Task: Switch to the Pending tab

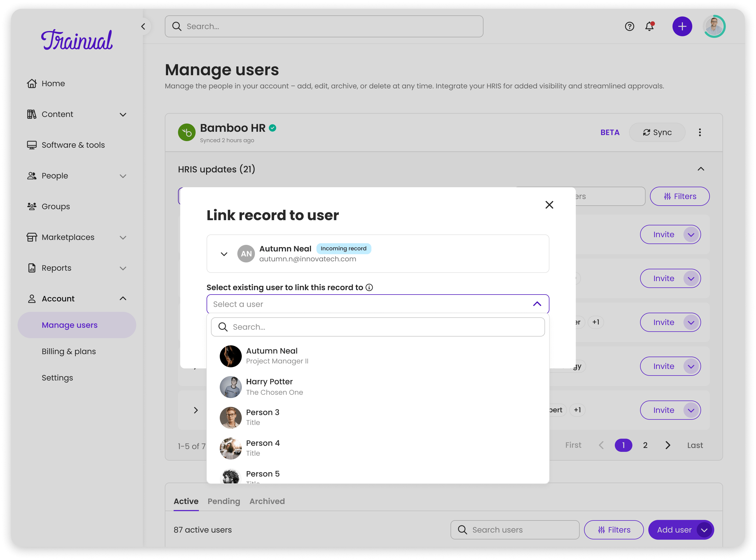Action: click(224, 502)
